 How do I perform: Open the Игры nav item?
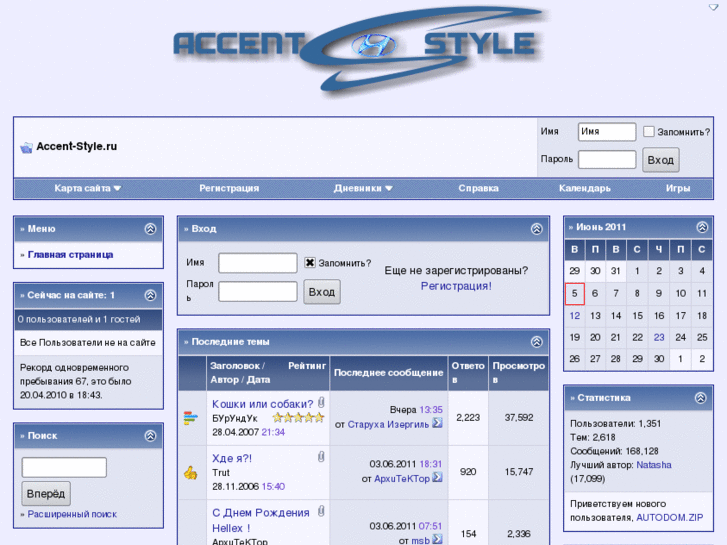pyautogui.click(x=678, y=188)
